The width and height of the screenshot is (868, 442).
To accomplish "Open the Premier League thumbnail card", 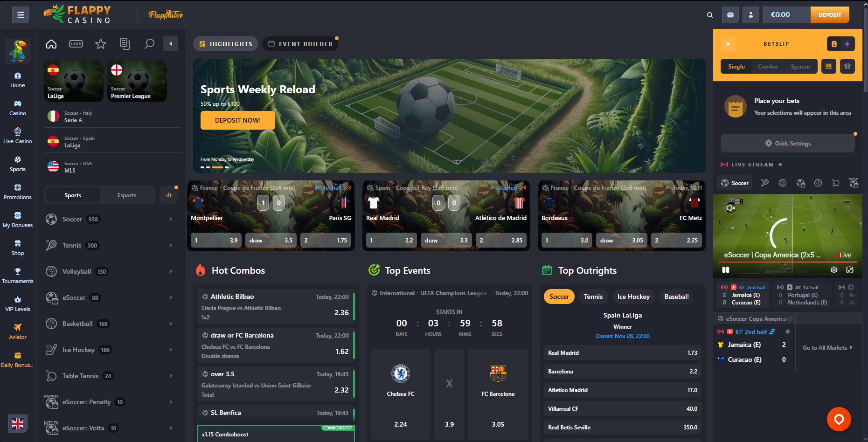I will (x=137, y=81).
